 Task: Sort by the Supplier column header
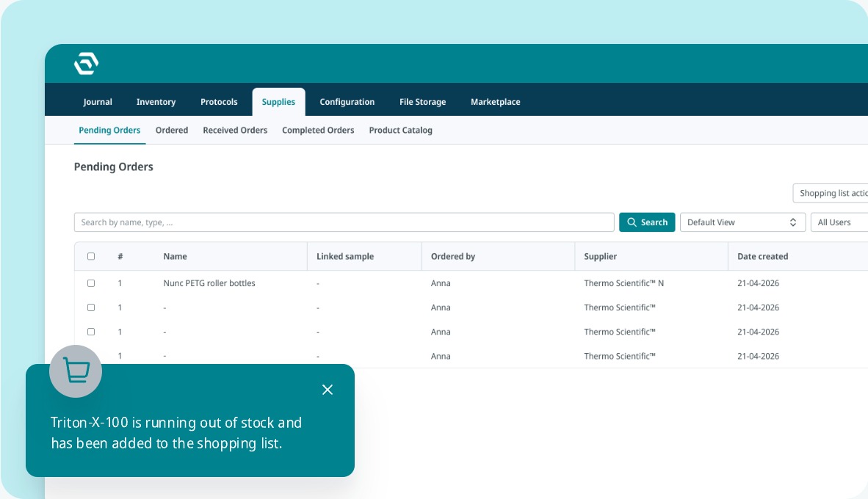(x=600, y=257)
